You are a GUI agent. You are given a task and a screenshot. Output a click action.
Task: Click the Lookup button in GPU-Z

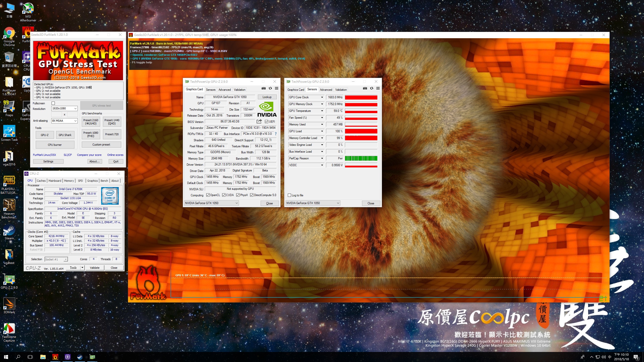(267, 97)
